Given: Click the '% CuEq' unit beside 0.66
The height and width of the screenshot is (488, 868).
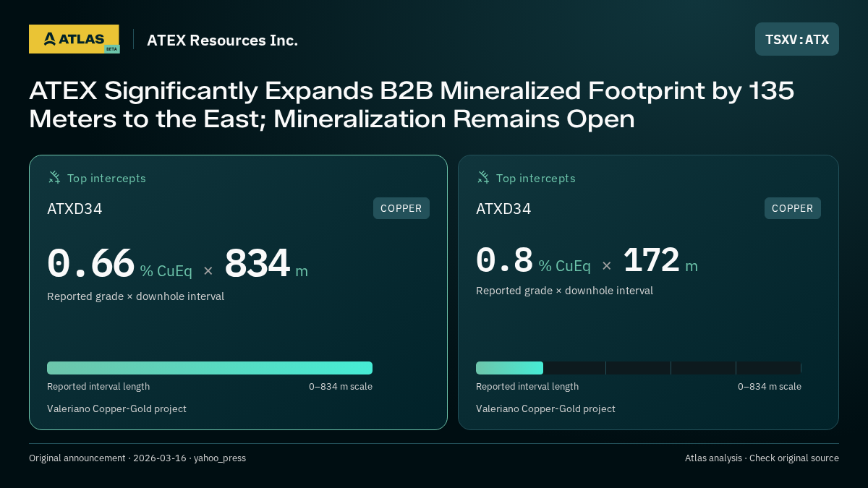Looking at the screenshot, I should [166, 271].
